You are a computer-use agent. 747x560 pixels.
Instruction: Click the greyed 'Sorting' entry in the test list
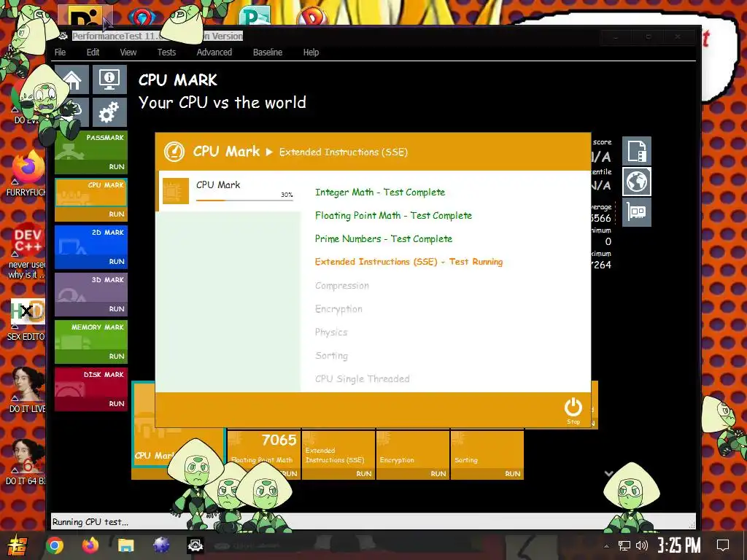[332, 356]
